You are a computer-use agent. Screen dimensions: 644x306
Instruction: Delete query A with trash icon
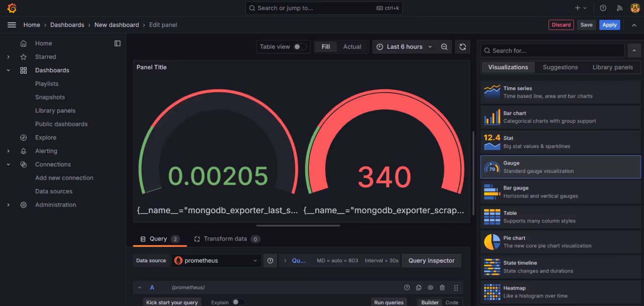pos(442,288)
